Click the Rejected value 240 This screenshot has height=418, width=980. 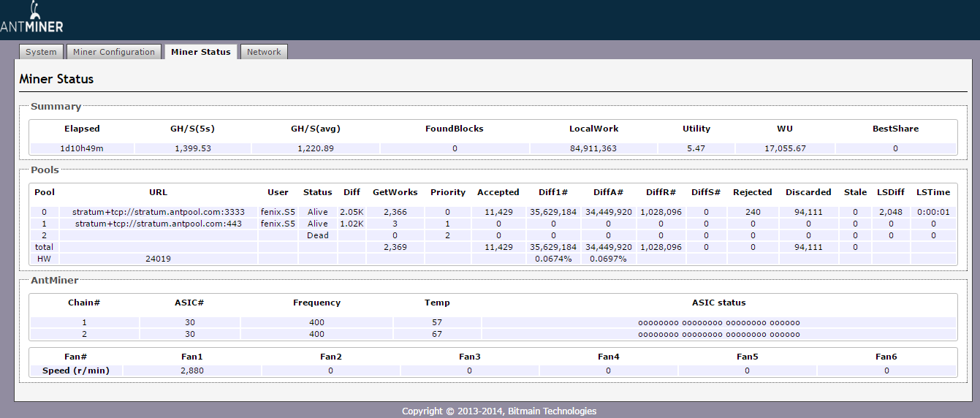click(x=752, y=212)
